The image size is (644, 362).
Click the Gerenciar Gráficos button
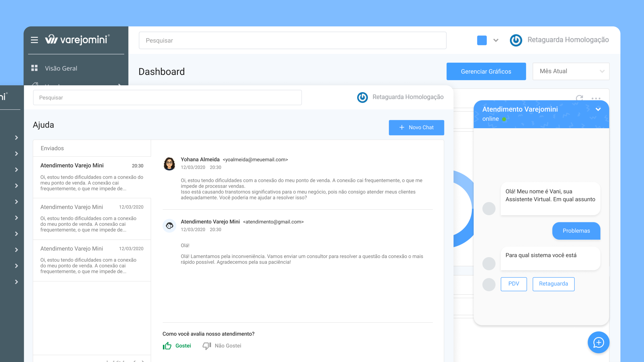click(x=486, y=71)
